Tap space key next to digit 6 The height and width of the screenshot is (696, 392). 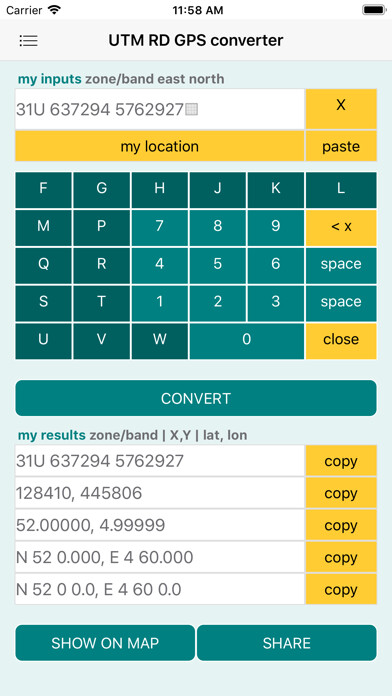(x=341, y=265)
